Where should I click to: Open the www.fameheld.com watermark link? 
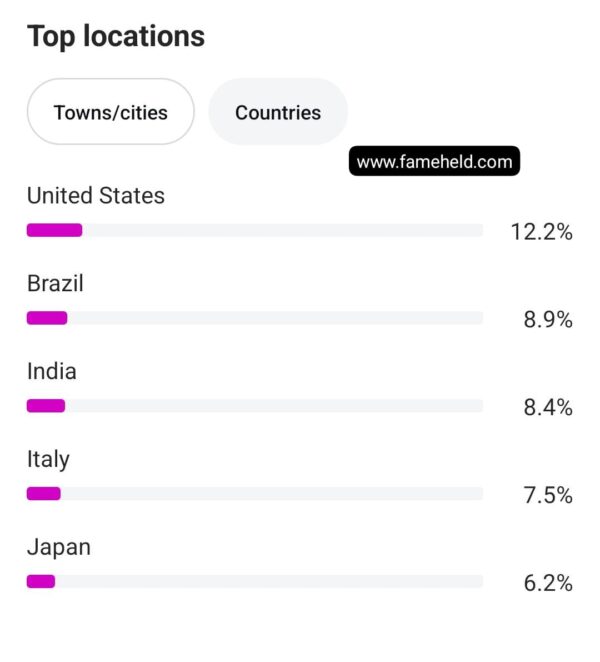tap(434, 161)
